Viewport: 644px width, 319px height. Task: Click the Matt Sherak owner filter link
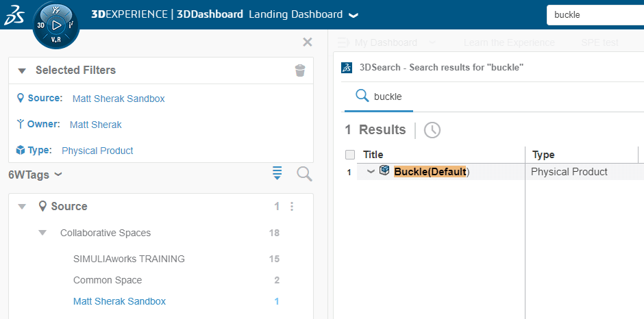[x=96, y=125]
